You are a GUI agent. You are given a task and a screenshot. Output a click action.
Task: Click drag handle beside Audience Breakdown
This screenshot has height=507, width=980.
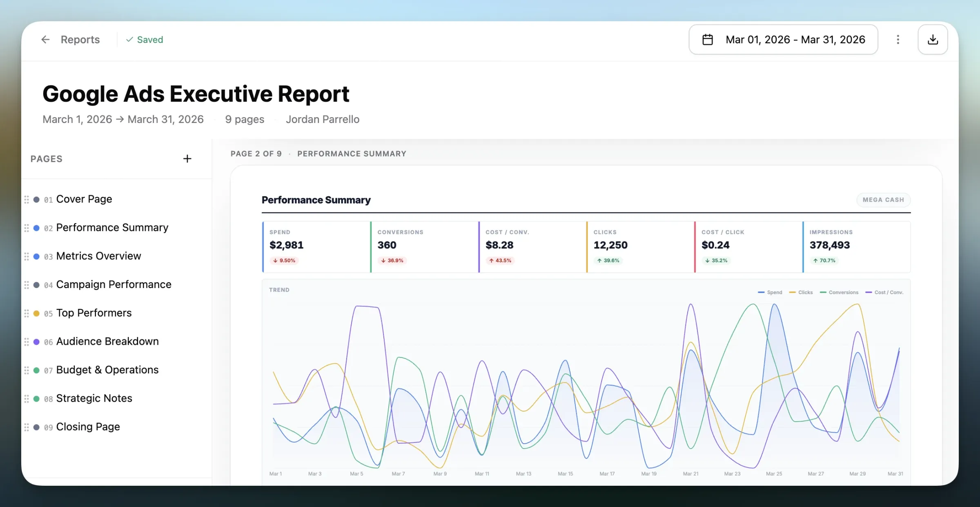click(27, 342)
